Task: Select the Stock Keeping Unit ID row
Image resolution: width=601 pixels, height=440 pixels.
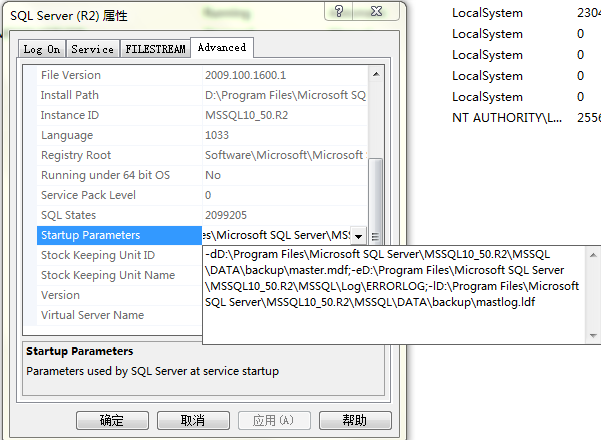Action: (119, 255)
